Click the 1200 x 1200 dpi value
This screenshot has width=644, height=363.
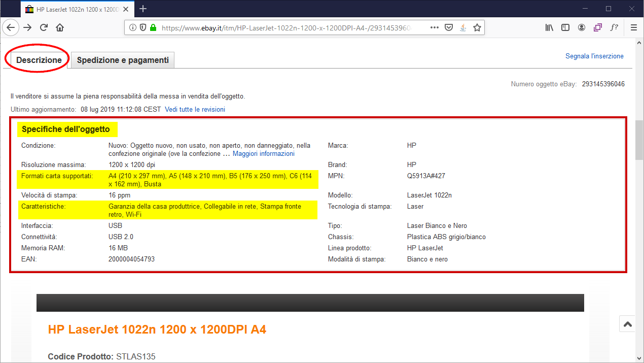[132, 165]
